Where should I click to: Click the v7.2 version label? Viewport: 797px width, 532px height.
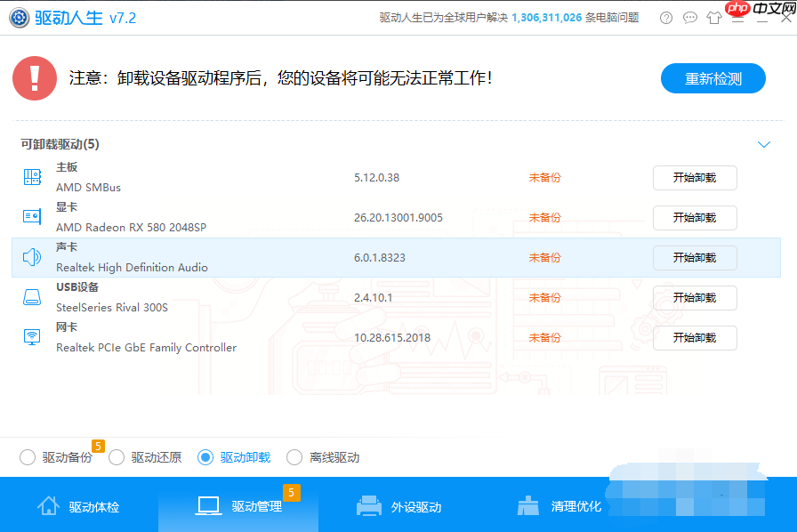pos(123,19)
